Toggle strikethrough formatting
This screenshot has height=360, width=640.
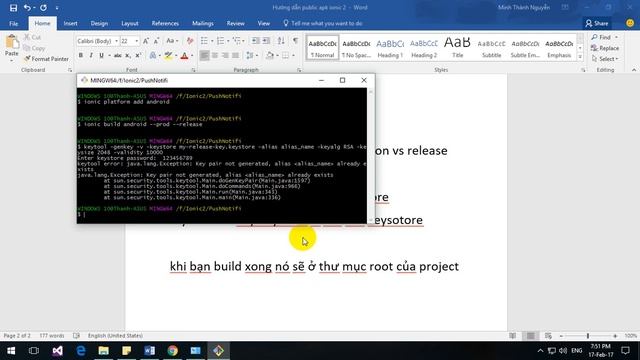pos(118,56)
